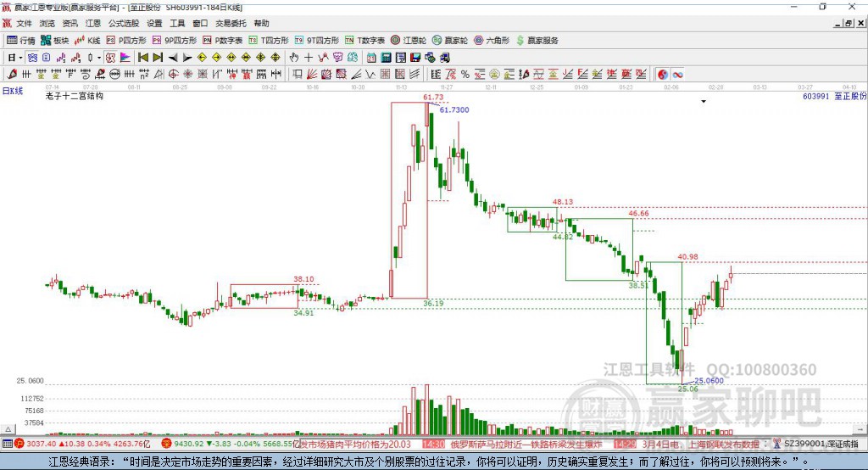This screenshot has height=470, width=868.
Task: Open the 江恩 menu
Action: pyautogui.click(x=93, y=23)
